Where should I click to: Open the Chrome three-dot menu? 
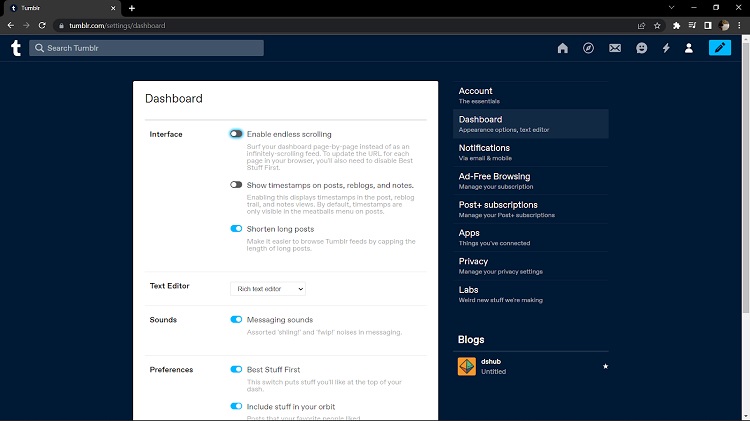pos(739,25)
